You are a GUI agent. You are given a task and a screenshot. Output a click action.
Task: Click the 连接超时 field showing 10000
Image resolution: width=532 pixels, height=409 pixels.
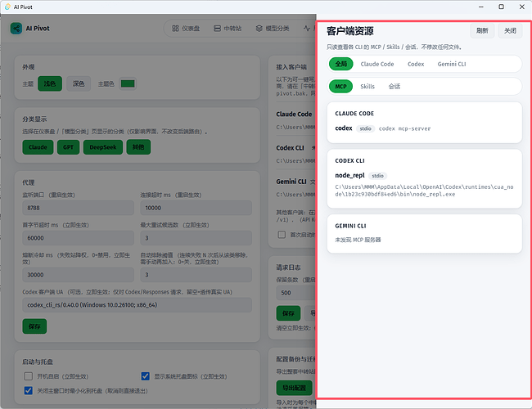(196, 208)
